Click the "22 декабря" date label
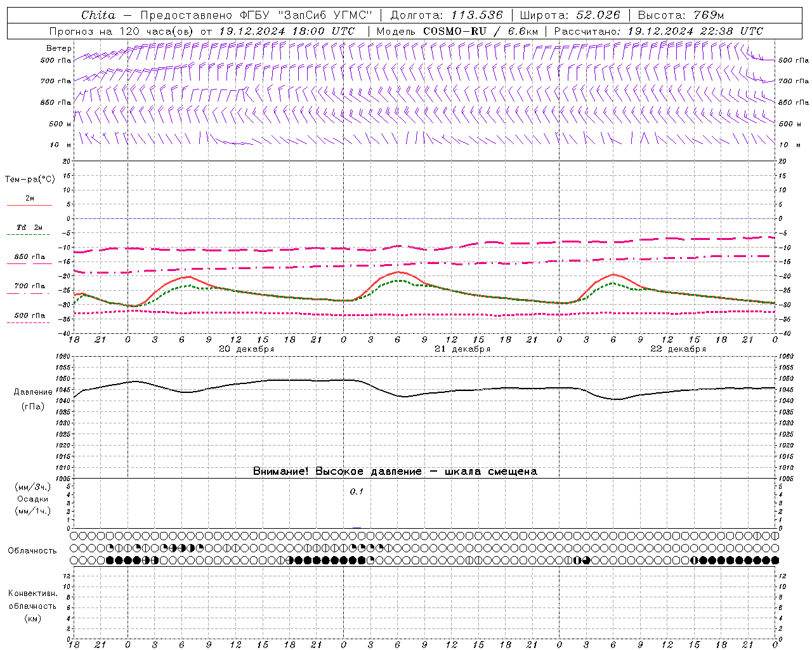 click(x=678, y=349)
